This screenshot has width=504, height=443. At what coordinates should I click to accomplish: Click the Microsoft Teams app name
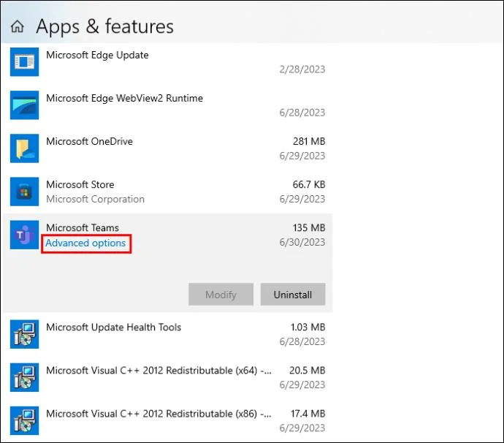coord(83,227)
